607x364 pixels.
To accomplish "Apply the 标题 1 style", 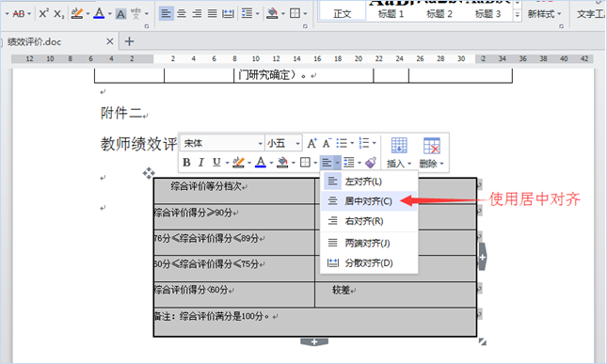I will (391, 14).
